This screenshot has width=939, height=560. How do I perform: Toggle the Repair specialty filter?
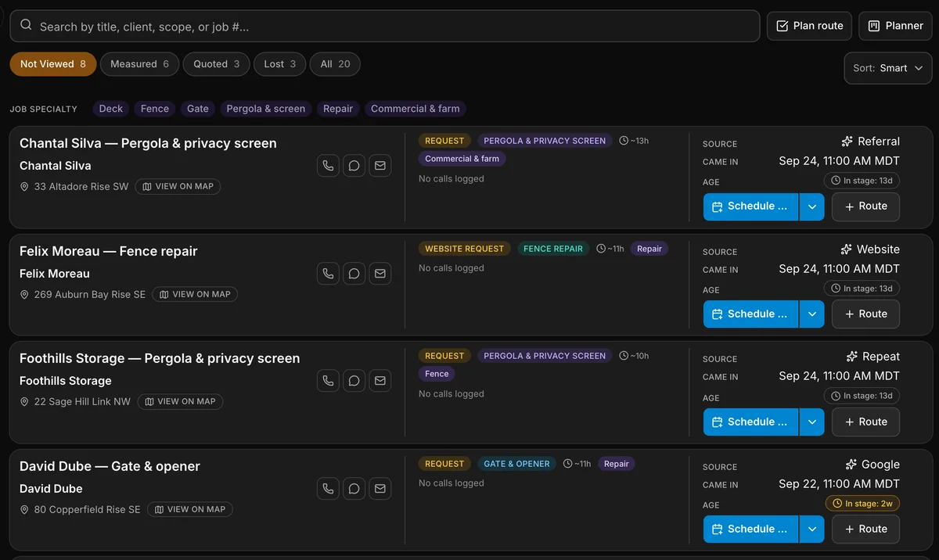tap(338, 109)
